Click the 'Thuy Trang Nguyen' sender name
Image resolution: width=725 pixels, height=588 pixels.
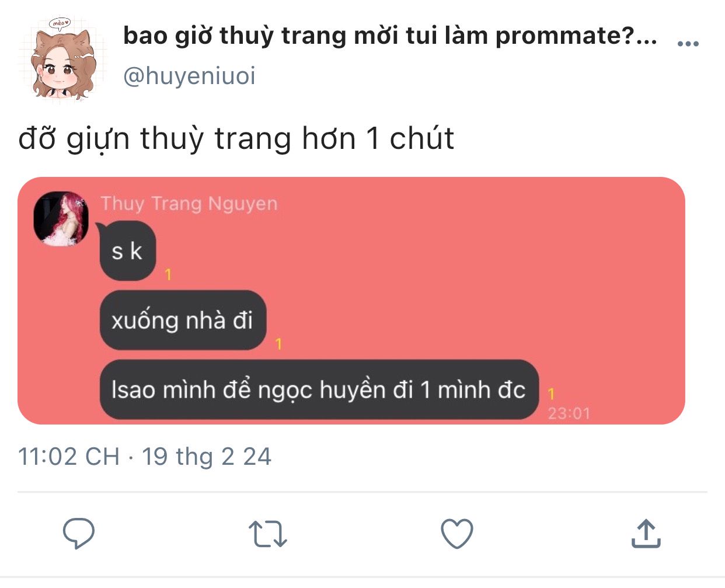pyautogui.click(x=189, y=203)
